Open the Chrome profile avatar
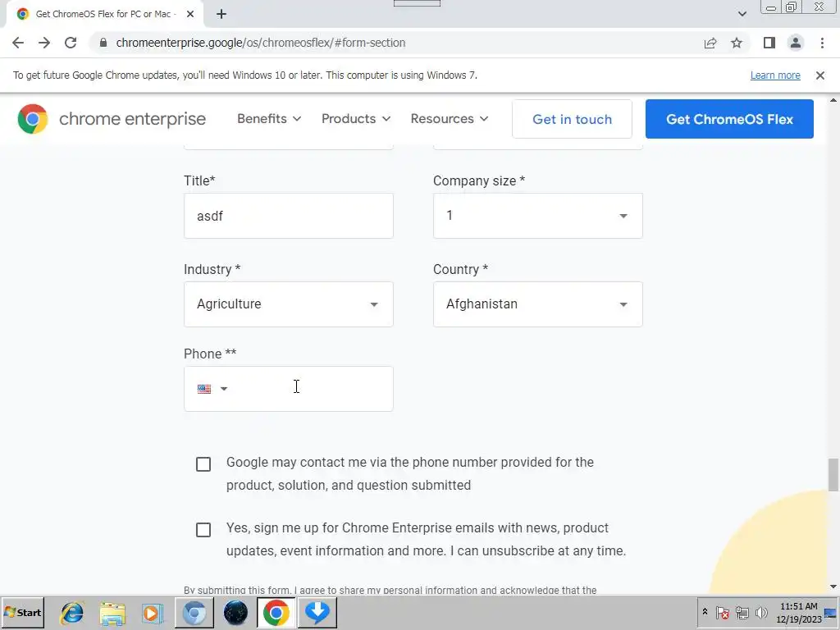Image resolution: width=840 pixels, height=630 pixels. coord(796,43)
